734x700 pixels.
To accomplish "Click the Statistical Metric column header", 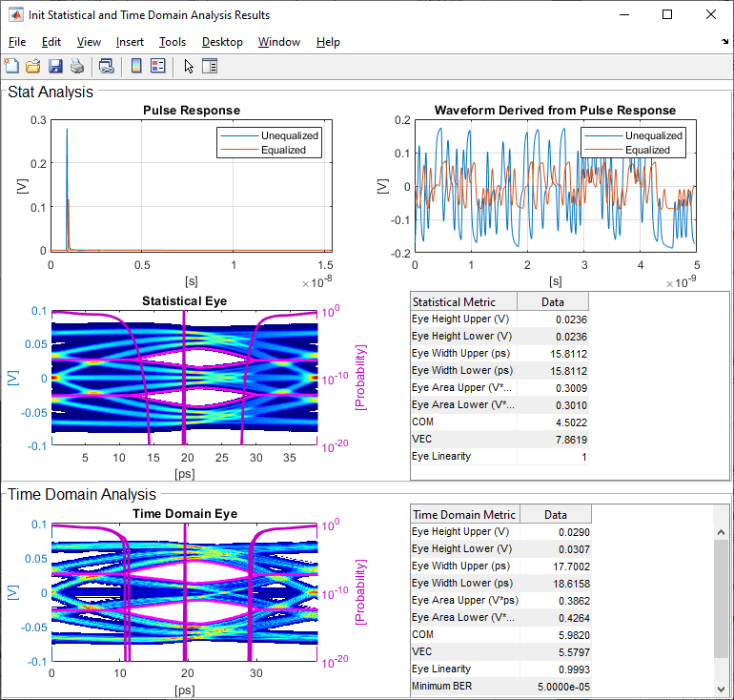I will pyautogui.click(x=463, y=301).
